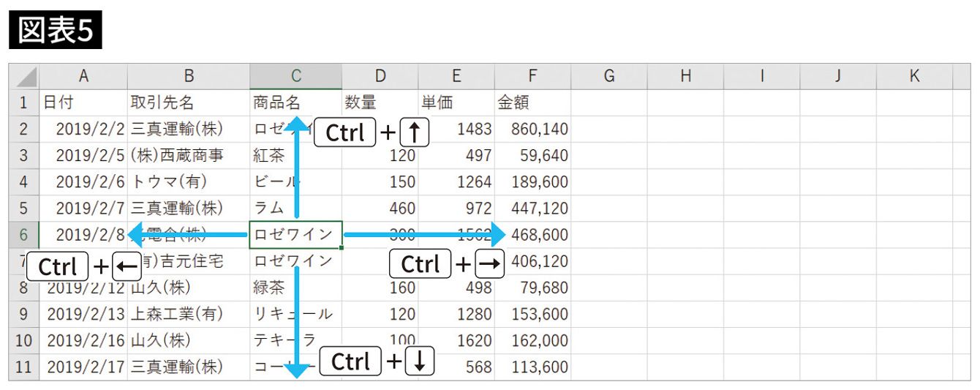
Task: Click the up arrow key icon
Action: click(x=415, y=132)
